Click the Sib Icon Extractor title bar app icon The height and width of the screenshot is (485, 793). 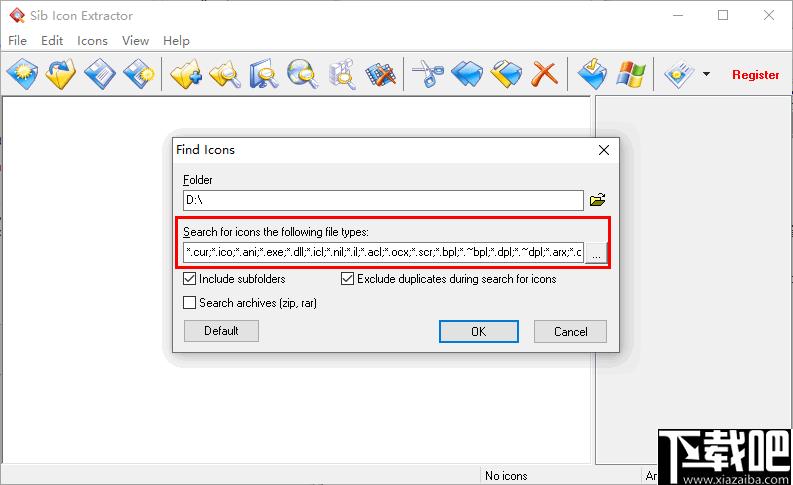point(17,16)
